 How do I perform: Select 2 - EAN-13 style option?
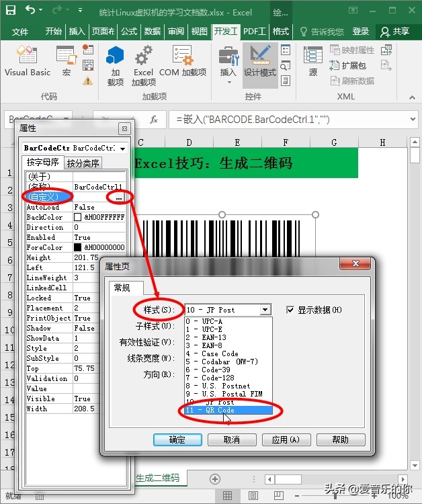(x=228, y=337)
